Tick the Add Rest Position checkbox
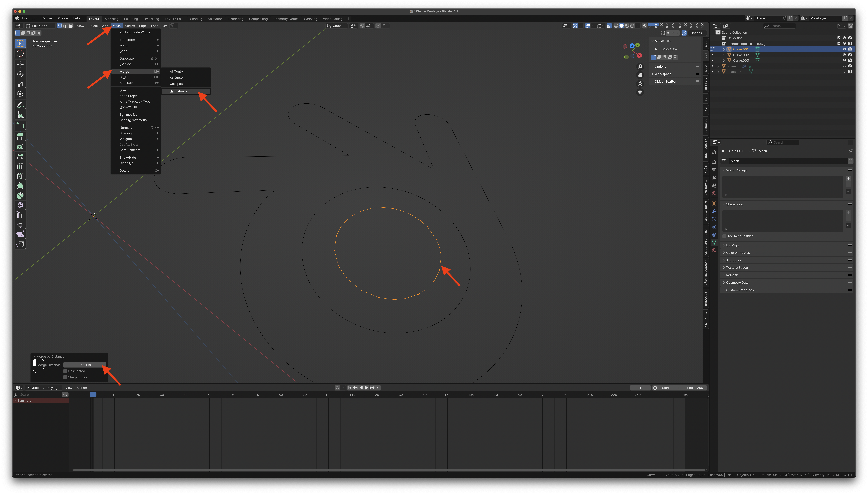The width and height of the screenshot is (868, 494). [x=724, y=236]
